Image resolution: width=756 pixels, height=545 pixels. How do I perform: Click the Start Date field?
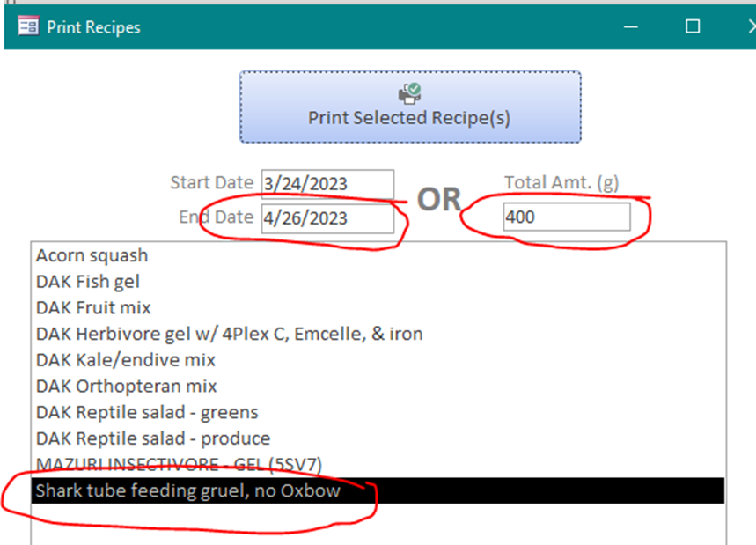click(x=327, y=184)
